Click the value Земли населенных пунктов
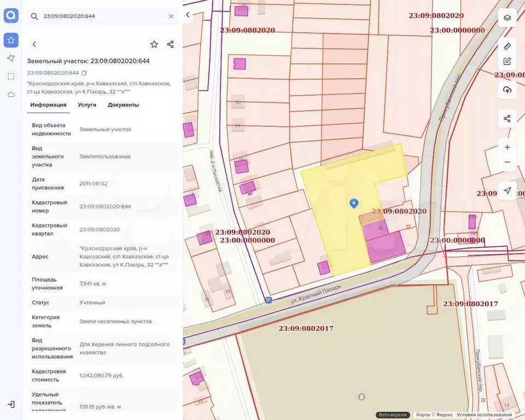The width and height of the screenshot is (525, 420). 115,321
